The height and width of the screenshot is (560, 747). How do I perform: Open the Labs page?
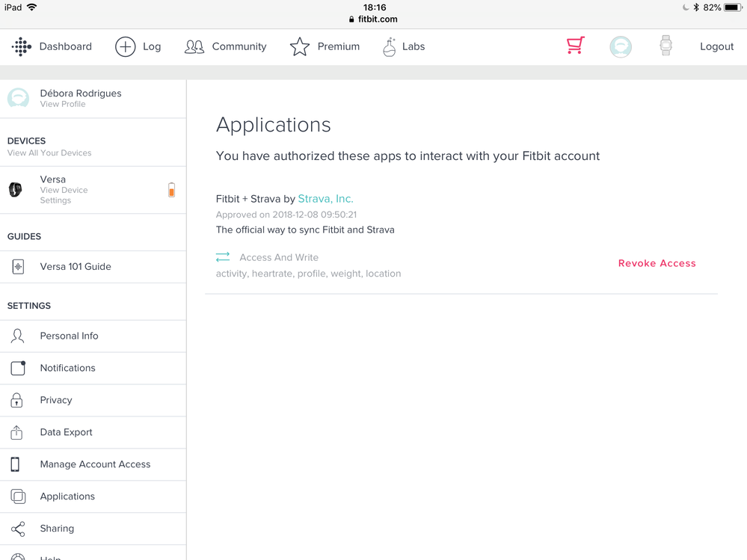point(414,46)
